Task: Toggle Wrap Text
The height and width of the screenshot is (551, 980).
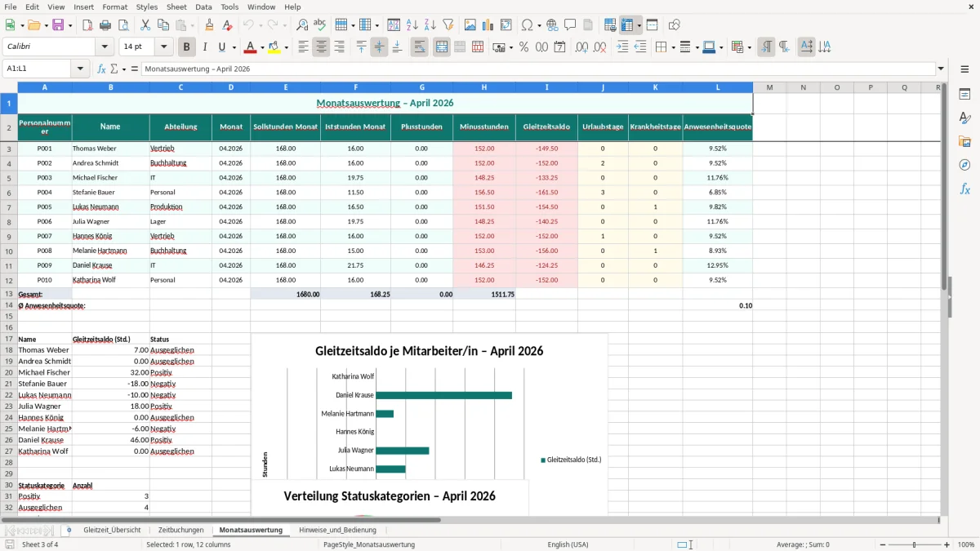Action: (x=420, y=47)
